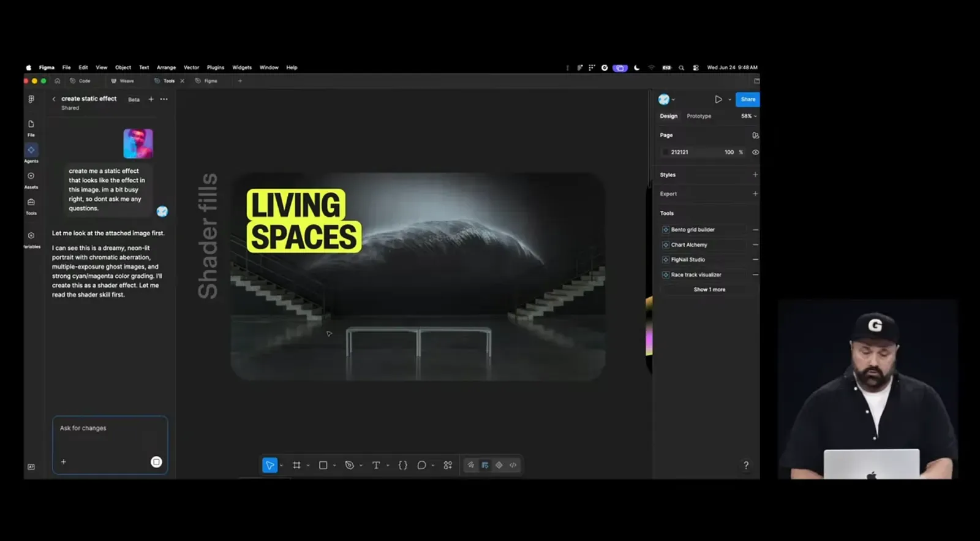Open the Figma file tab
980x541 pixels.
pos(206,81)
